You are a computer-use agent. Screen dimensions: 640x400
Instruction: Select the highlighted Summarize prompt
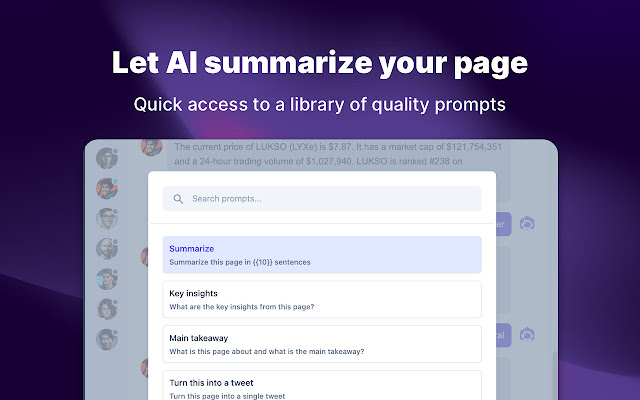[x=322, y=255]
